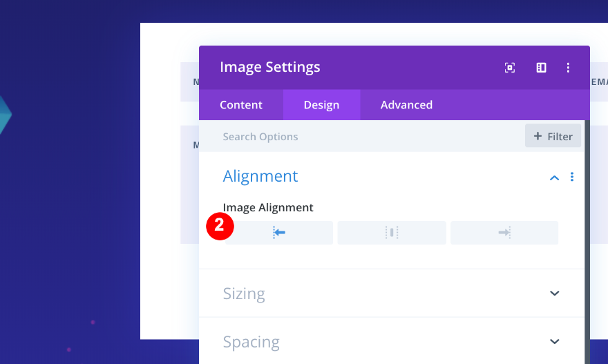Open the Sizing section title

coord(244,294)
